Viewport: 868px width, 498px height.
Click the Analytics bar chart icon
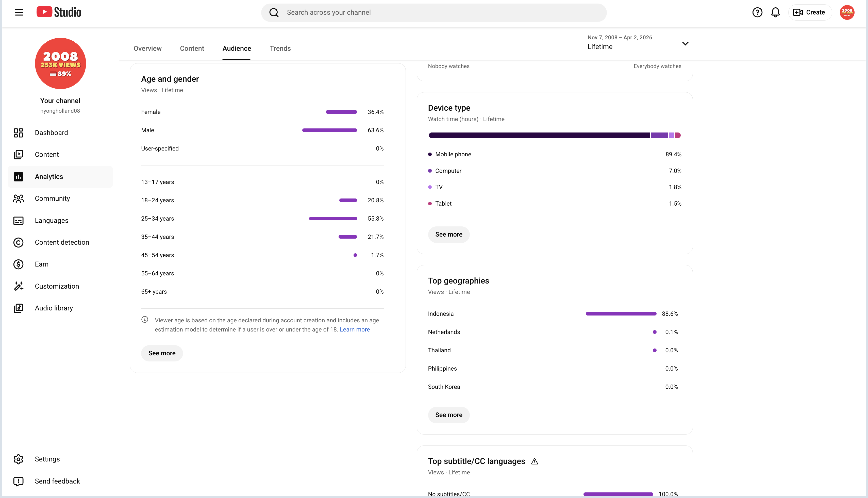pyautogui.click(x=19, y=176)
